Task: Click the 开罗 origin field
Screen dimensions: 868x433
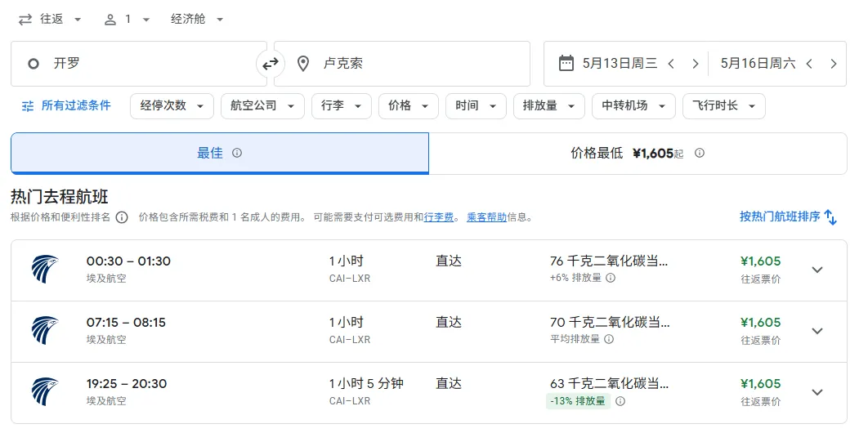Action: coord(139,64)
